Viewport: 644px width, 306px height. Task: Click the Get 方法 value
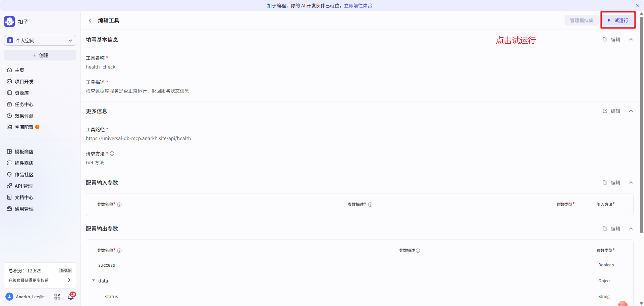coord(95,163)
